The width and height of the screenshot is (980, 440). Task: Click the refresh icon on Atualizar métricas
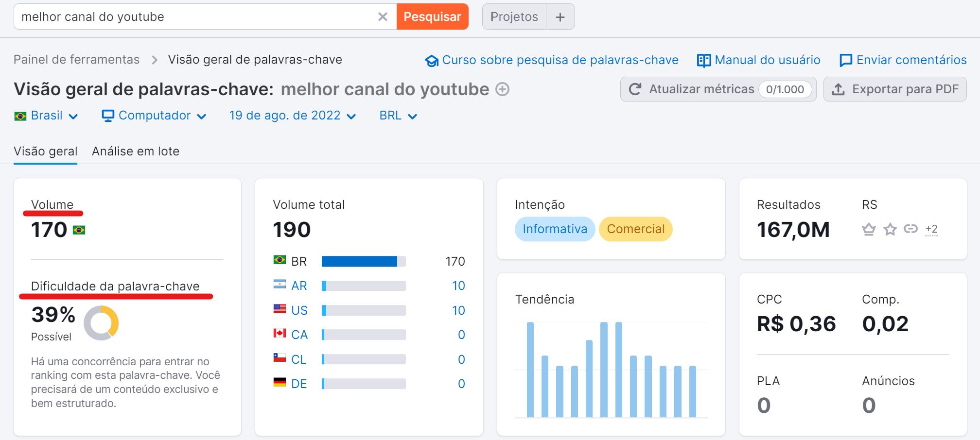(x=635, y=89)
